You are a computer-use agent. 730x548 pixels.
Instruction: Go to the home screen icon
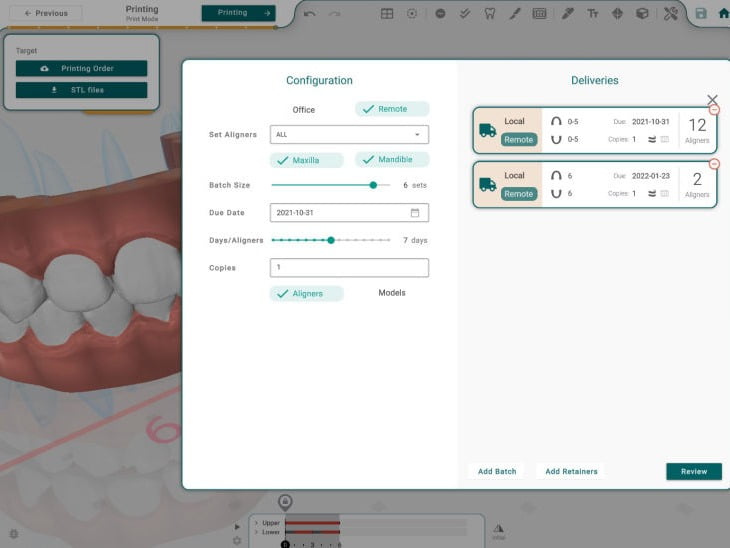pos(723,14)
